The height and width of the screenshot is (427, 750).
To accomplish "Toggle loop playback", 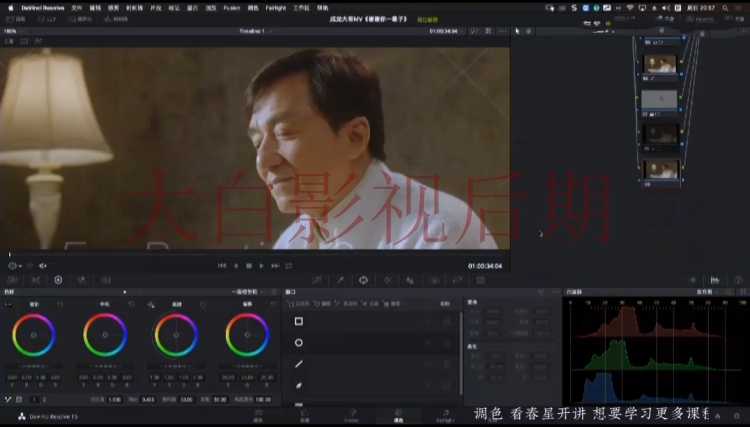I will coord(289,266).
